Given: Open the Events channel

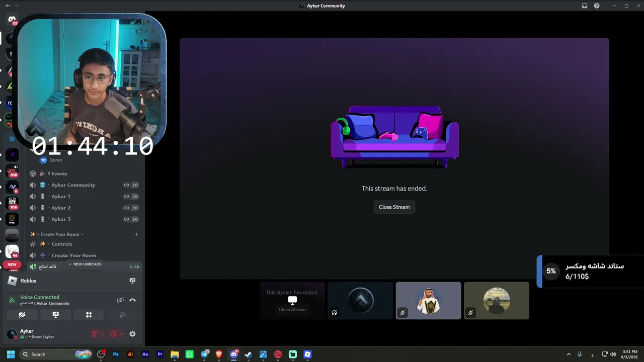Looking at the screenshot, I should [84, 173].
